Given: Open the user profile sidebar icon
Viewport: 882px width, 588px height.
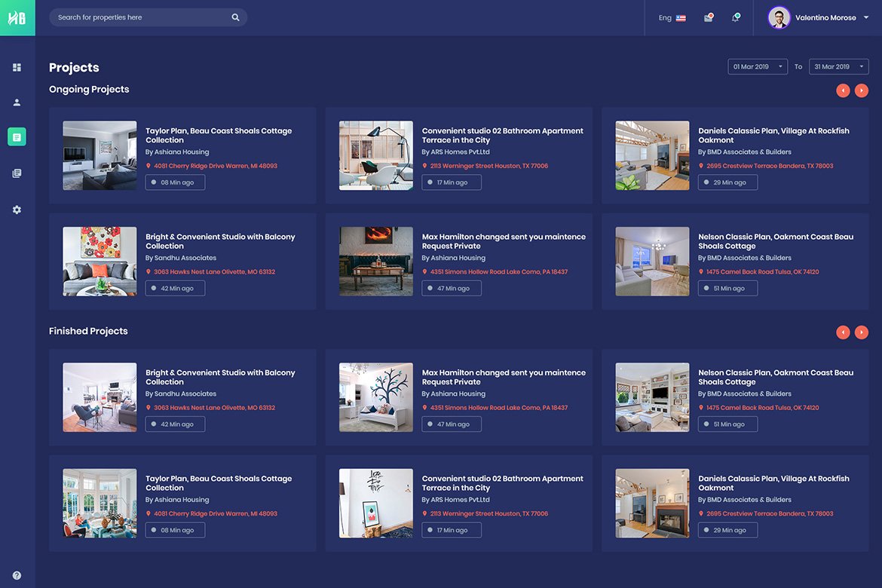Looking at the screenshot, I should pyautogui.click(x=17, y=103).
